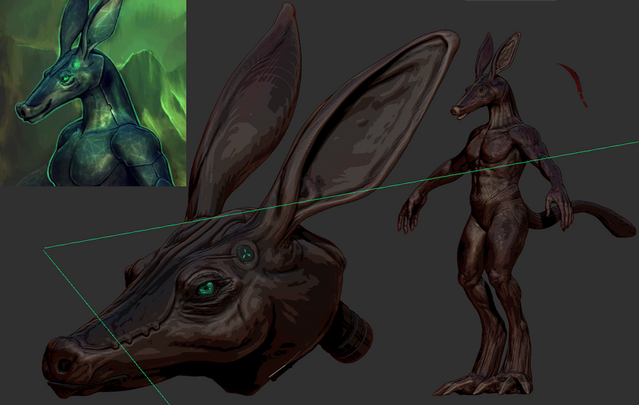Click the green floor plane corner point
This screenshot has width=639, height=405.
pyautogui.click(x=44, y=249)
